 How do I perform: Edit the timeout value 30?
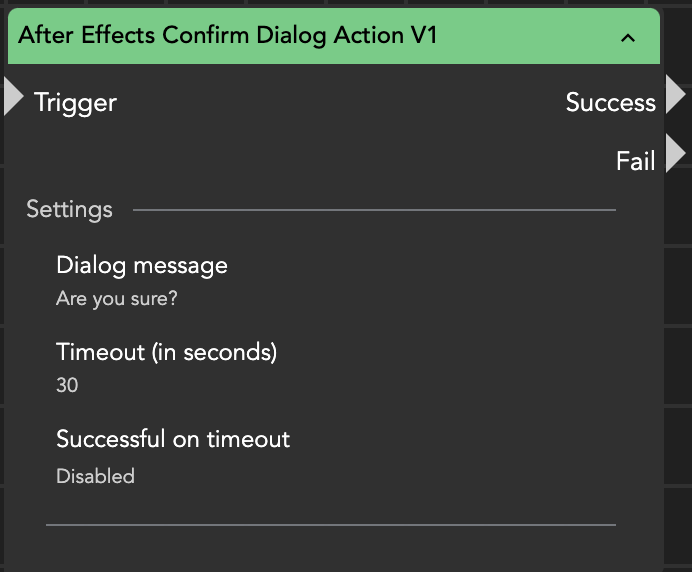coord(67,385)
